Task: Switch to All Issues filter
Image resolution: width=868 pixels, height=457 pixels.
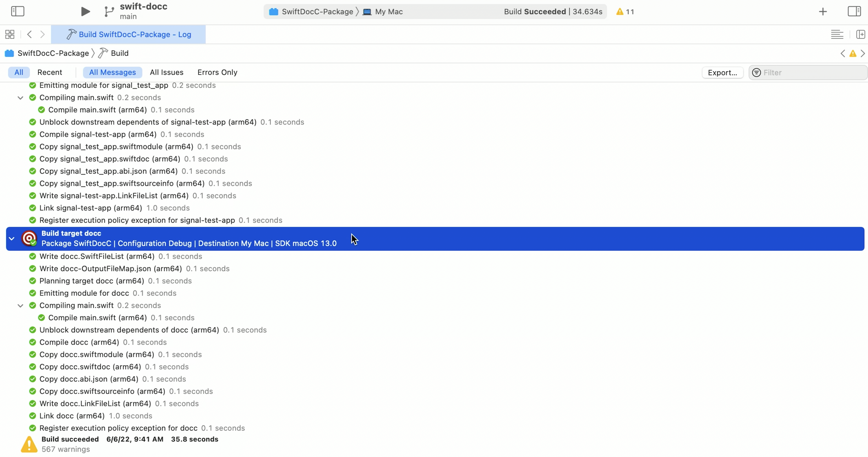Action: click(x=166, y=72)
